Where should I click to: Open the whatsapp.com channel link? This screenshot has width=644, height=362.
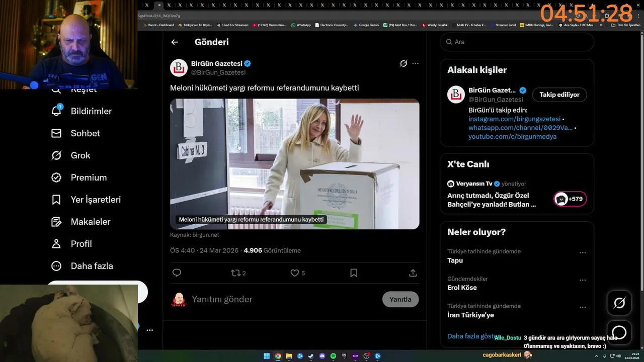(x=520, y=128)
